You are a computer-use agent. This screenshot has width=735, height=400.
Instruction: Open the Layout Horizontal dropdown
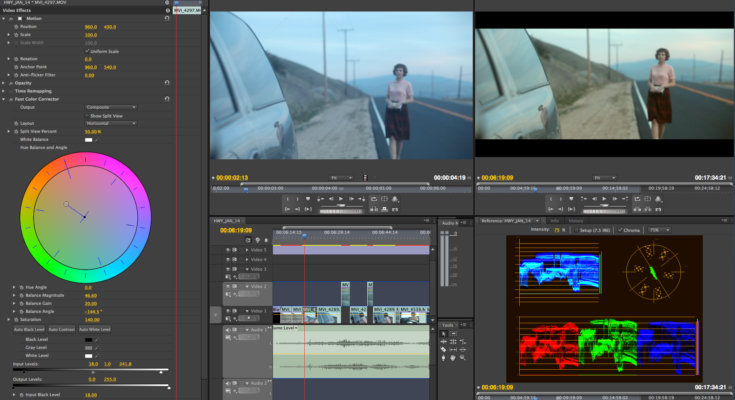coord(111,123)
